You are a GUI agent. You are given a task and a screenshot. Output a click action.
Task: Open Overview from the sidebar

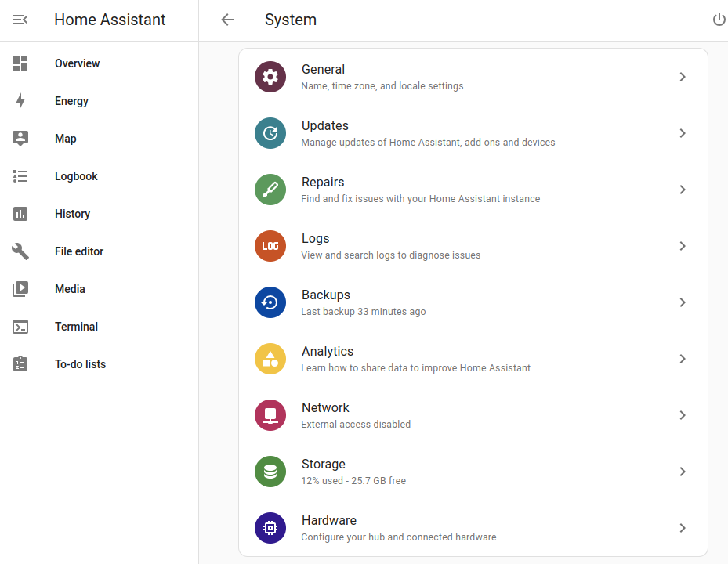(77, 63)
